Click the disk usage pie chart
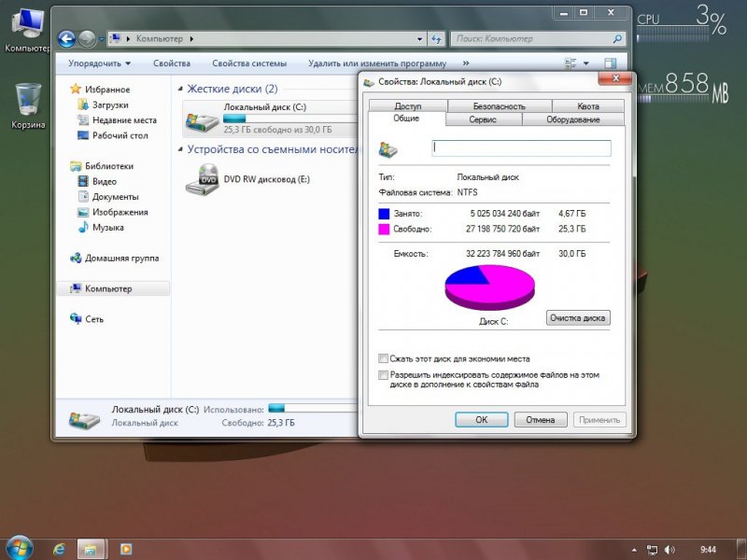The height and width of the screenshot is (560, 747). pyautogui.click(x=489, y=287)
